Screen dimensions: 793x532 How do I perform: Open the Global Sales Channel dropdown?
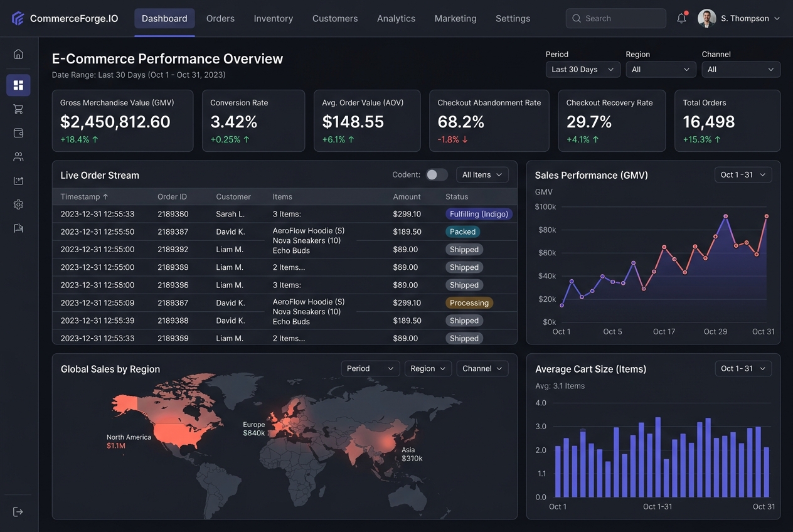pos(482,369)
